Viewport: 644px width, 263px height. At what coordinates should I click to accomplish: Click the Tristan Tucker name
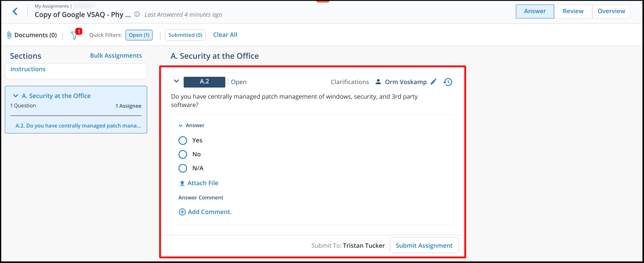364,246
